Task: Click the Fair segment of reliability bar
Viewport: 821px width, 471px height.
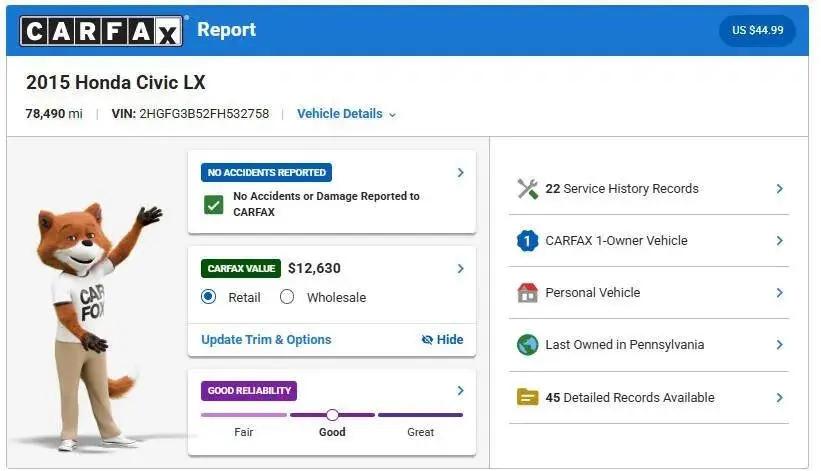Action: 244,415
